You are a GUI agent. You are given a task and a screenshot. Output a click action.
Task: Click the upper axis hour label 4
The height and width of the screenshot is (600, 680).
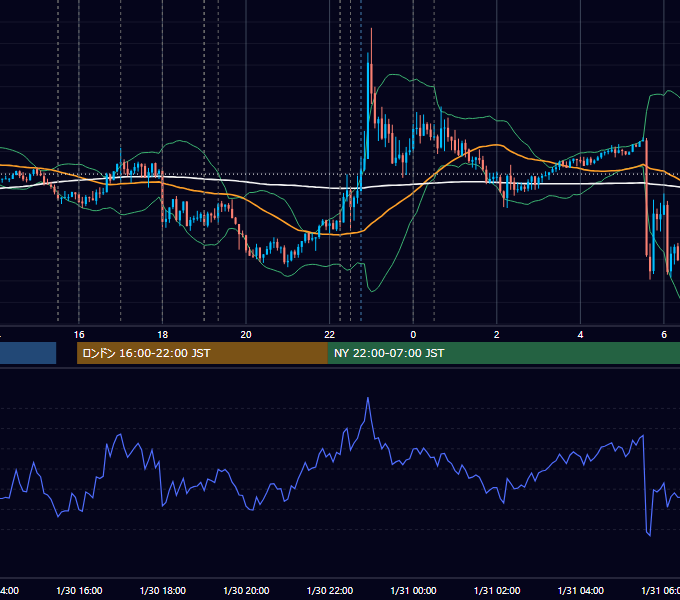coord(580,335)
